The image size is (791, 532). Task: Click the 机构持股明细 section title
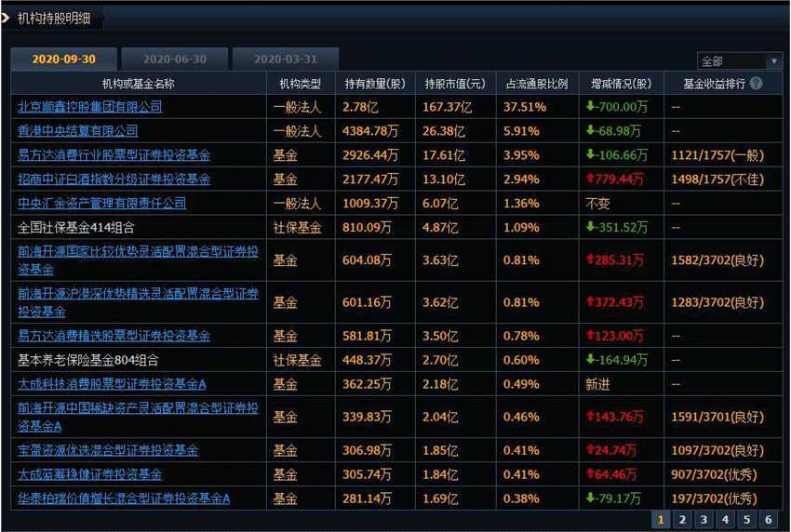54,19
